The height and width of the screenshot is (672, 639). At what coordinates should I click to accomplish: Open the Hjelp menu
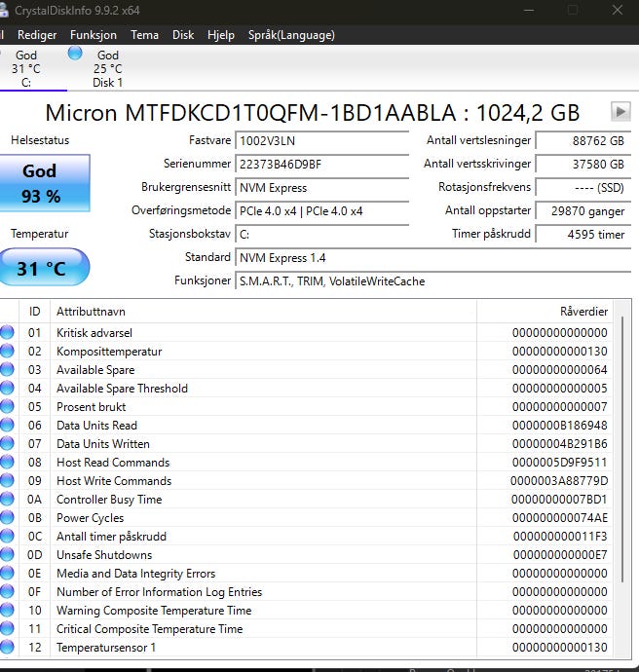point(221,35)
